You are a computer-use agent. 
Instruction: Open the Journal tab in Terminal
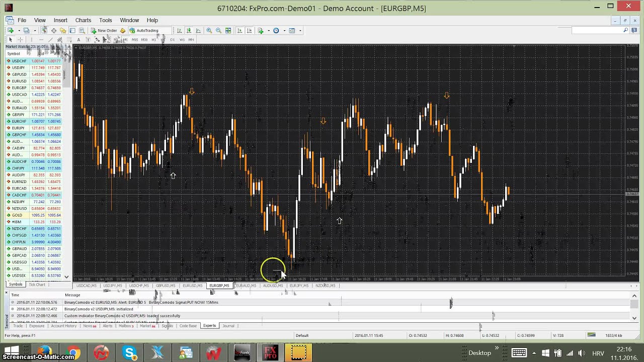(x=228, y=326)
